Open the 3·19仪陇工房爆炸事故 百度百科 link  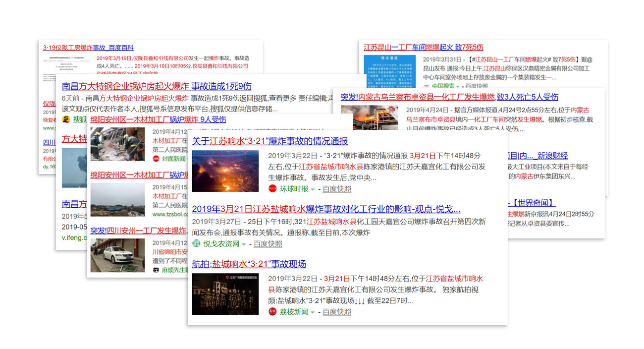[88, 48]
